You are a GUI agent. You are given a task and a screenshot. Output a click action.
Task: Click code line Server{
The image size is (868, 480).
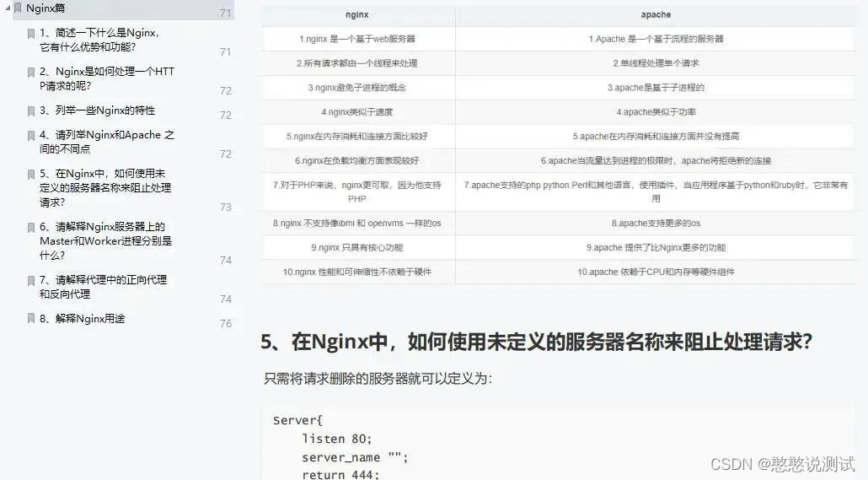(297, 421)
